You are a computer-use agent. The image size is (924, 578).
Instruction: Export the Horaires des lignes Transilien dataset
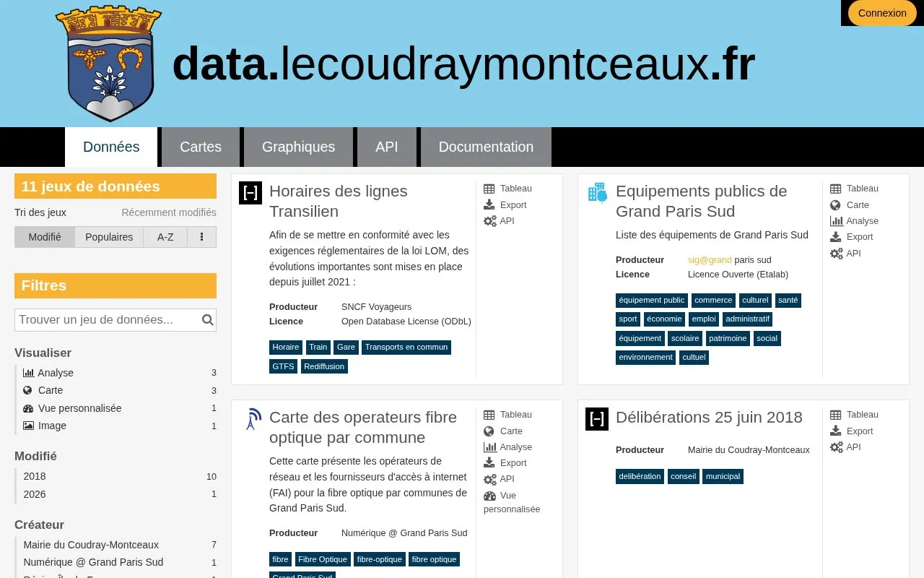[505, 205]
